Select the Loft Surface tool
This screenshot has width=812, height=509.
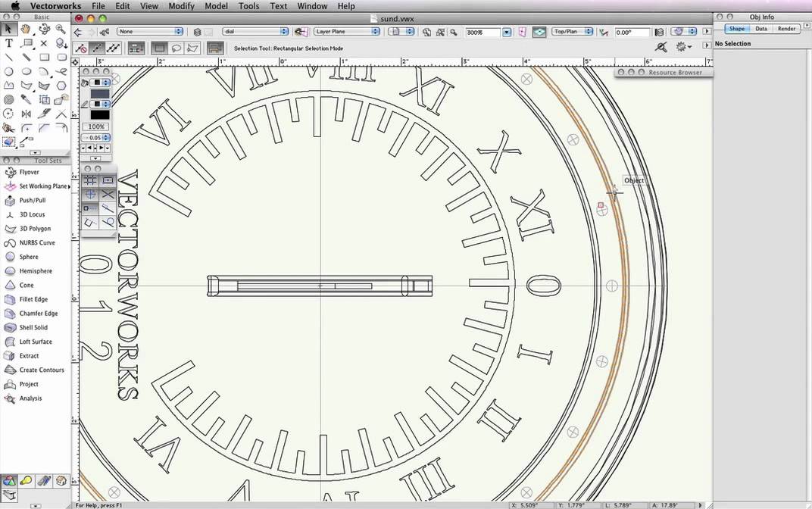tap(35, 342)
